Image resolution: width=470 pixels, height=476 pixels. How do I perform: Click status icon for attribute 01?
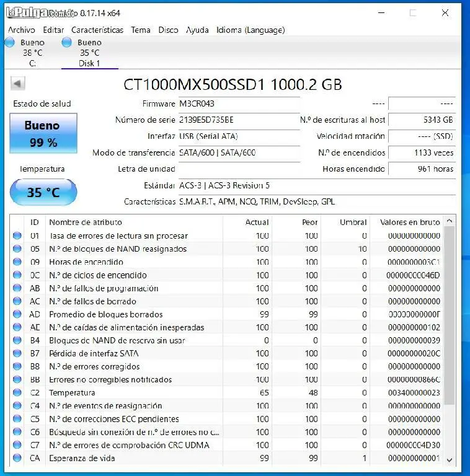coord(17,236)
